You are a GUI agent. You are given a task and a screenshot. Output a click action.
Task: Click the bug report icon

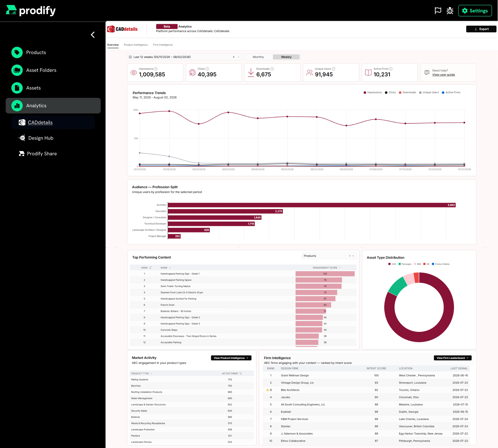coord(450,11)
